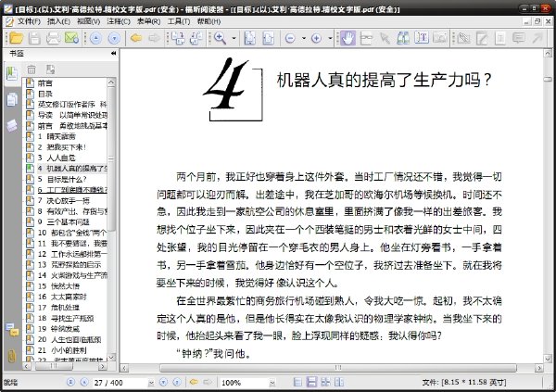Click the document vertical scrollbar thumb
This screenshot has height=392, width=556.
tap(548, 79)
